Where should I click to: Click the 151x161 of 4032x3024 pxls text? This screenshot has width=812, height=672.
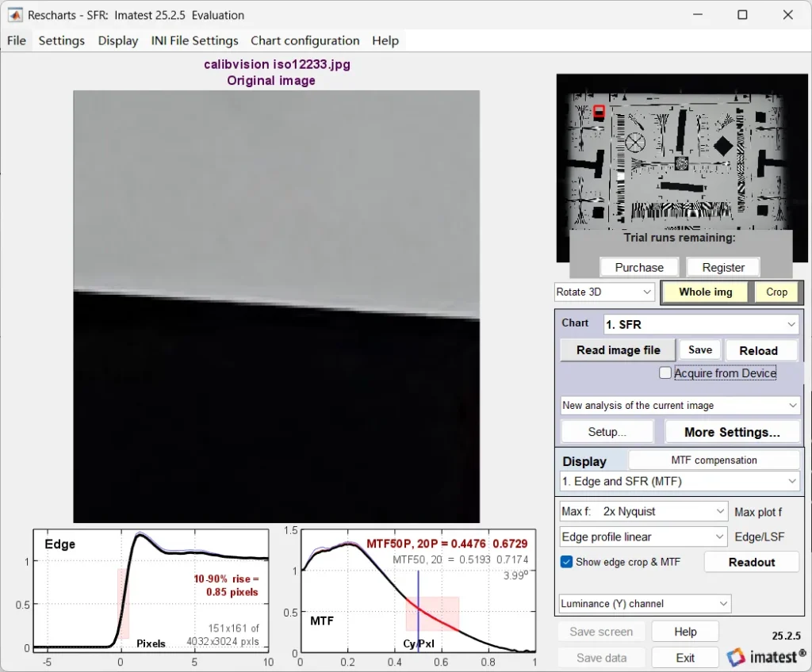coord(223,635)
